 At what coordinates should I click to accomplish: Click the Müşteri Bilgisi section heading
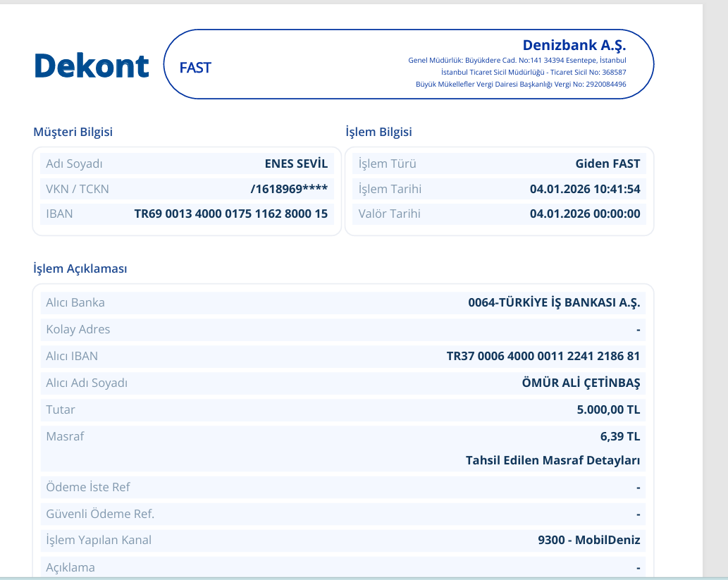tap(73, 132)
